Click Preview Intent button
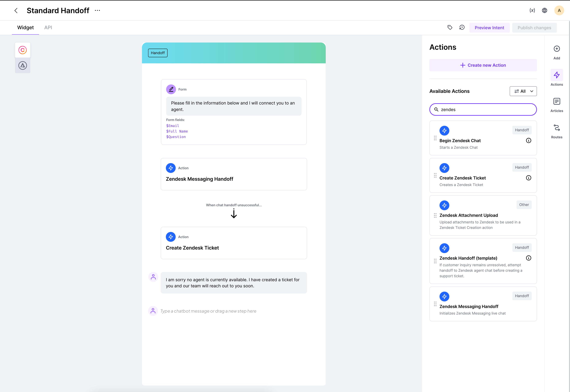 pyautogui.click(x=489, y=28)
